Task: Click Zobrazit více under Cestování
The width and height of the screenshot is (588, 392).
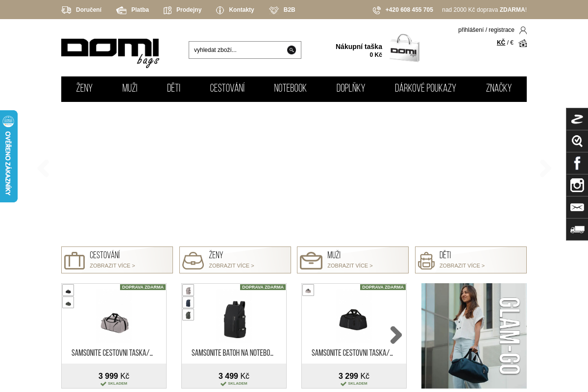Action: pyautogui.click(x=112, y=266)
